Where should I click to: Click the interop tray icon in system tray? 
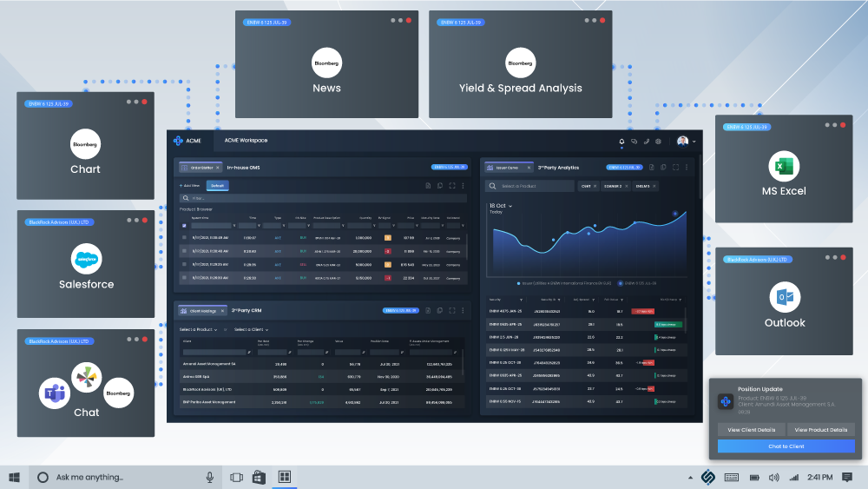click(707, 477)
